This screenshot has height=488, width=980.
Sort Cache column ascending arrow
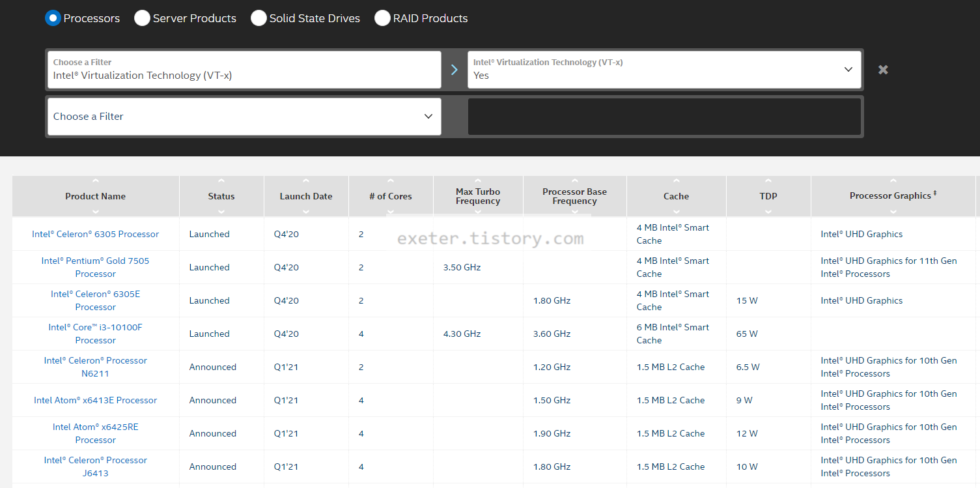click(677, 181)
